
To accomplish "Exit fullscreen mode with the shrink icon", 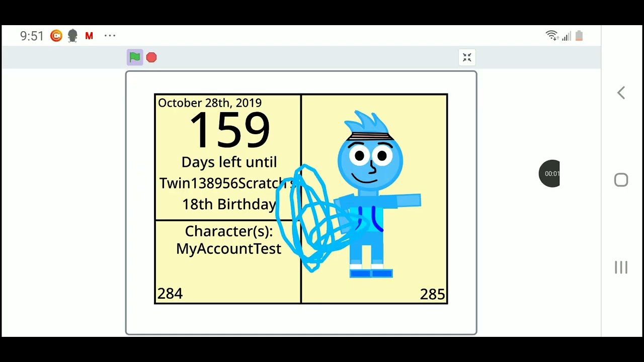I will tap(467, 58).
